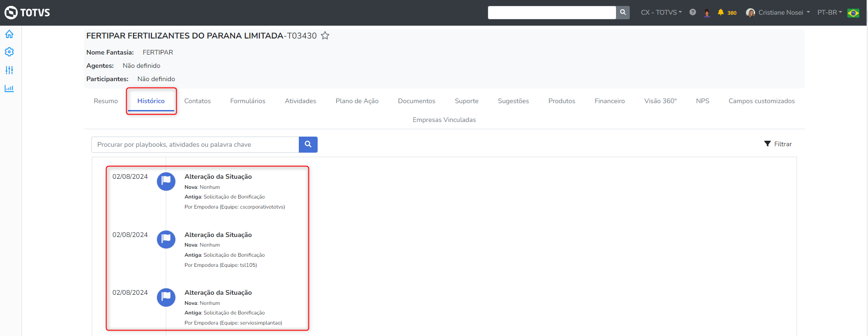The height and width of the screenshot is (336, 868).
Task: Click the top bar search magnifier button
Action: 623,12
